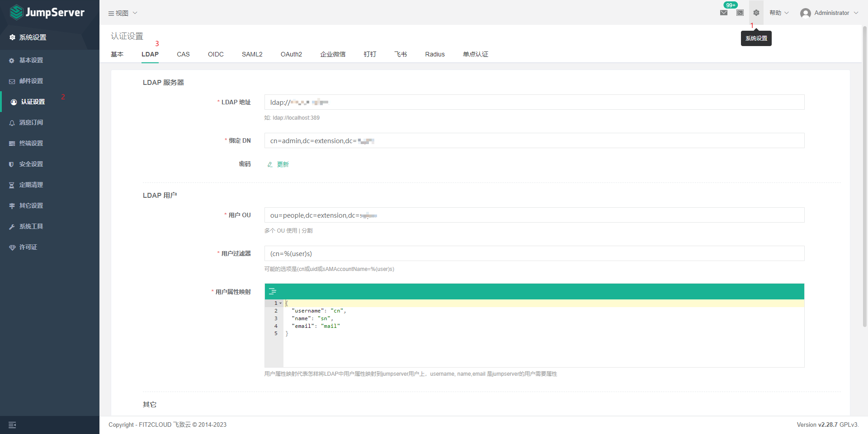Open the OIDC tab
Screen dimensions: 868x434
216,54
